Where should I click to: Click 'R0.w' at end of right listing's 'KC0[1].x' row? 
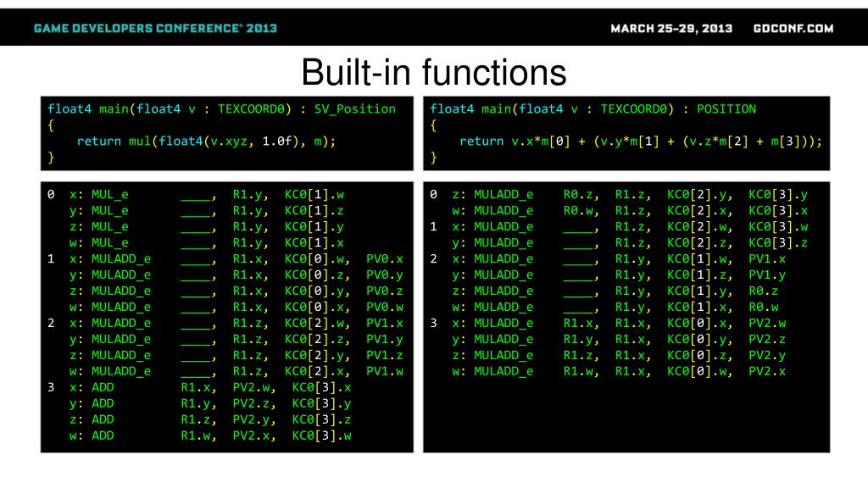pos(764,307)
